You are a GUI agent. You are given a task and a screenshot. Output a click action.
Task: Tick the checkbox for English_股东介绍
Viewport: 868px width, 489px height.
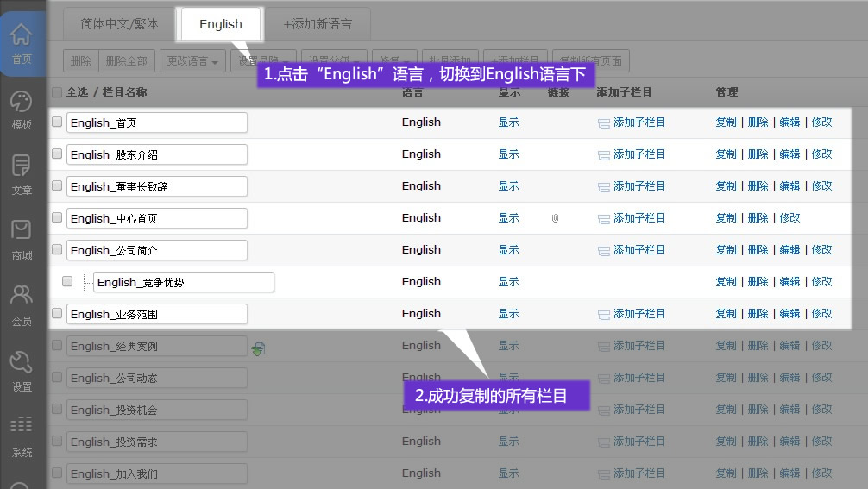[57, 154]
